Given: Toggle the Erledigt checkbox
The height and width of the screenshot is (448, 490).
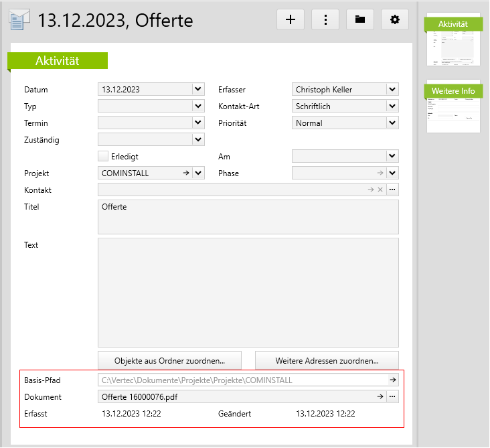Looking at the screenshot, I should [103, 156].
